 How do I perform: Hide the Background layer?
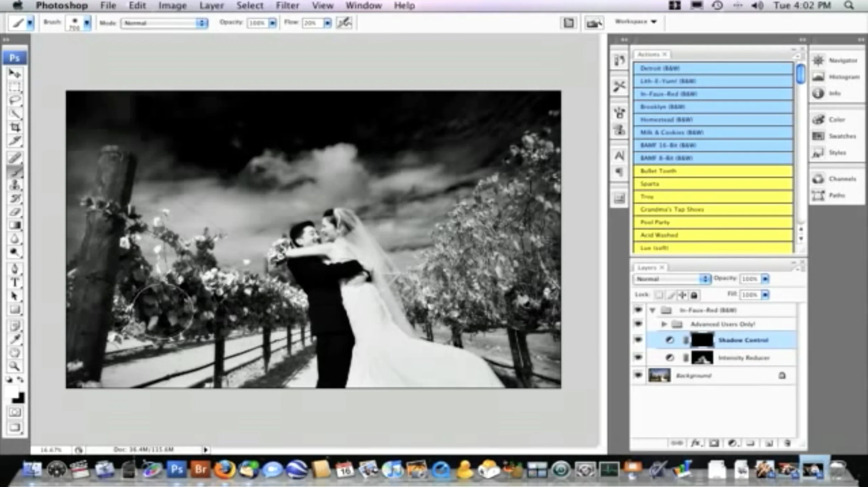pos(638,375)
